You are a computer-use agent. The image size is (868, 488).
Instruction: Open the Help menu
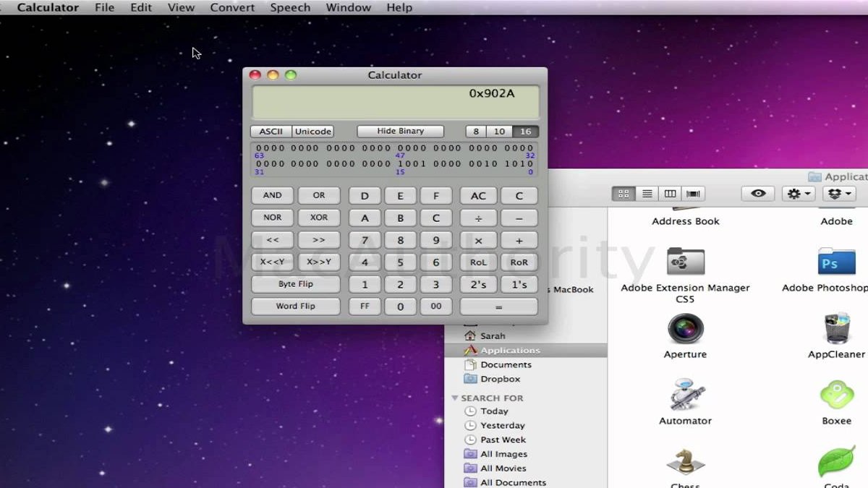(399, 7)
